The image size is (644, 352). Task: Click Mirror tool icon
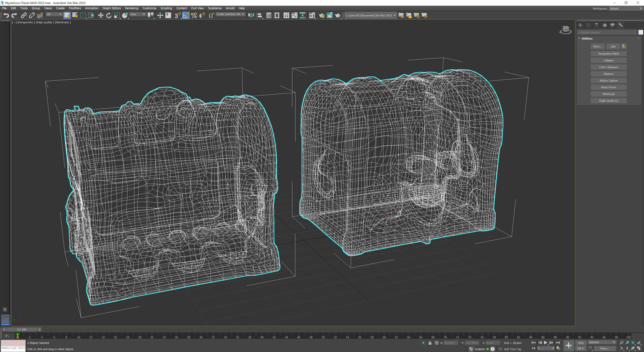251,15
